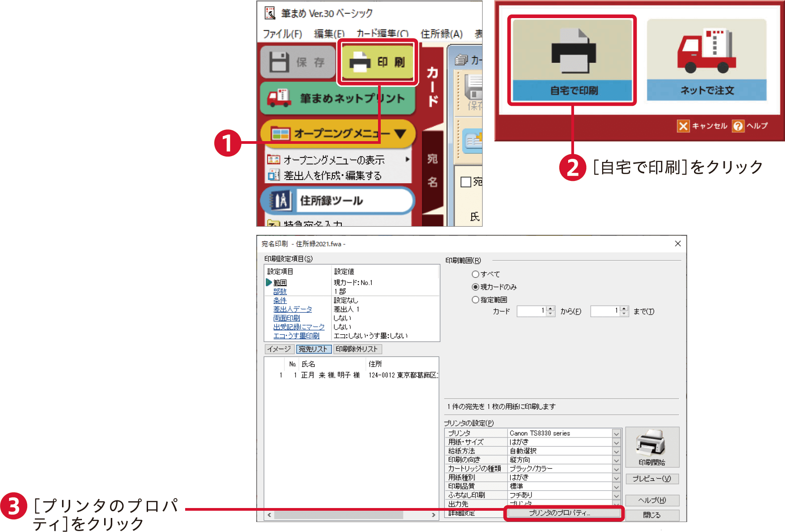
Task: Choose ネットで注文 truck tile
Action: pyautogui.click(x=707, y=60)
